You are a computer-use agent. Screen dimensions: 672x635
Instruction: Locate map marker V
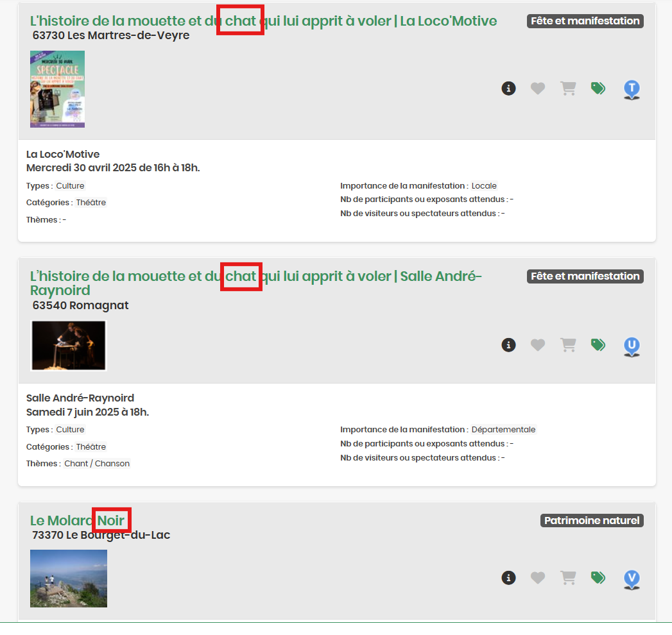coord(632,580)
